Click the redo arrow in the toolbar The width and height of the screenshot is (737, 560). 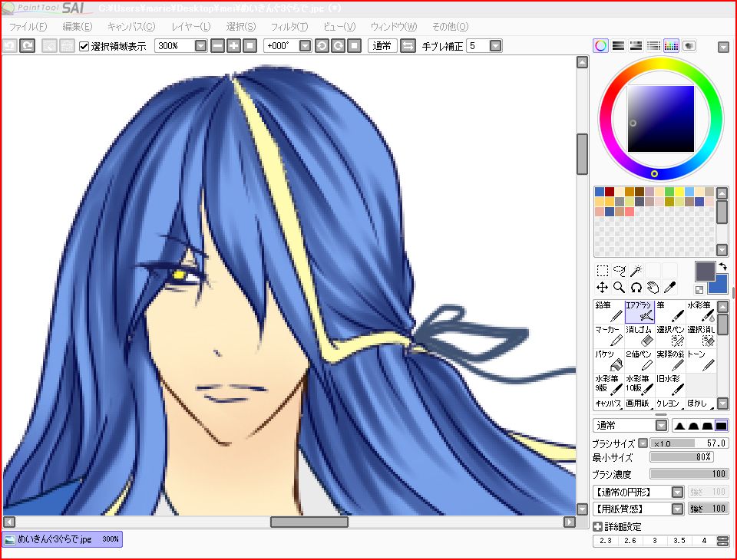point(28,45)
